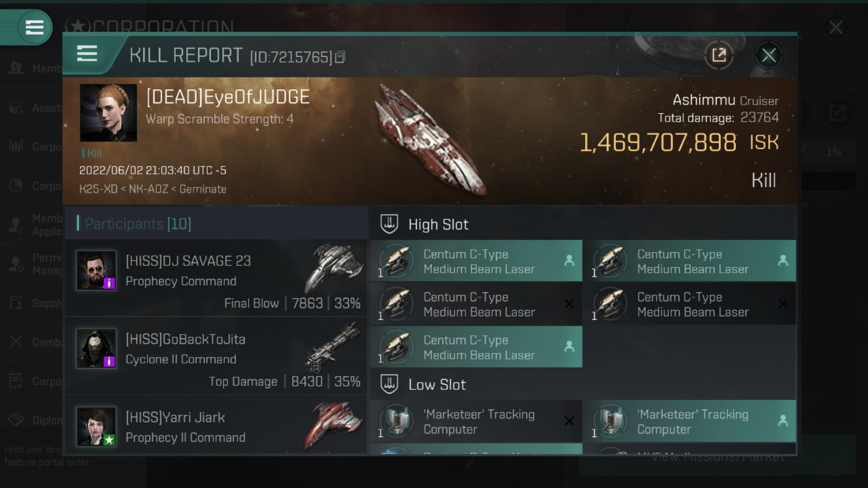Select the destroyed 'Marketeer' Tracking Computer
Viewport: 868px width, 488px height.
point(476,421)
